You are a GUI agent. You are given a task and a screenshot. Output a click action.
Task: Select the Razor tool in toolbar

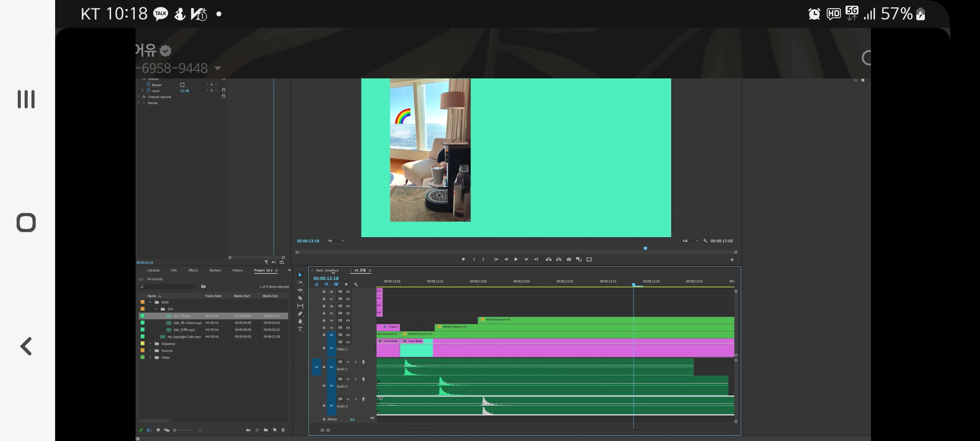[x=300, y=298]
